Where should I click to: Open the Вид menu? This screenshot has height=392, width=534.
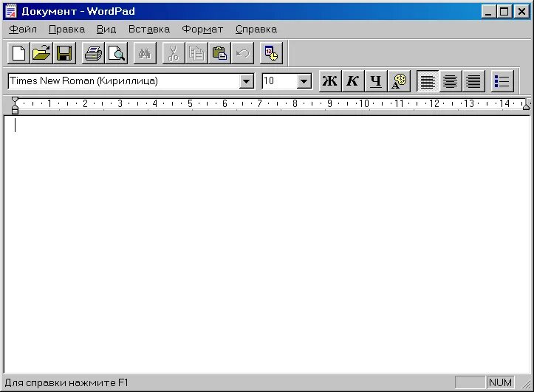pyautogui.click(x=106, y=30)
